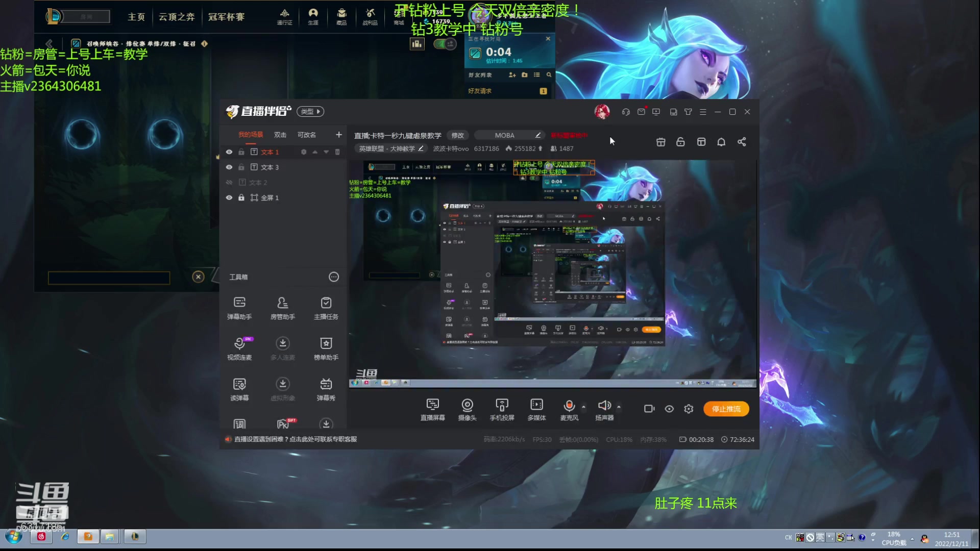
Task: Toggle the League client party switch
Action: [x=445, y=44]
